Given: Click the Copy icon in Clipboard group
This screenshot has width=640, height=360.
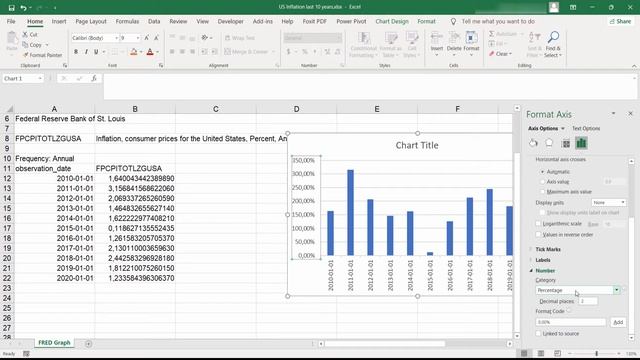Looking at the screenshot, I should coord(25,45).
